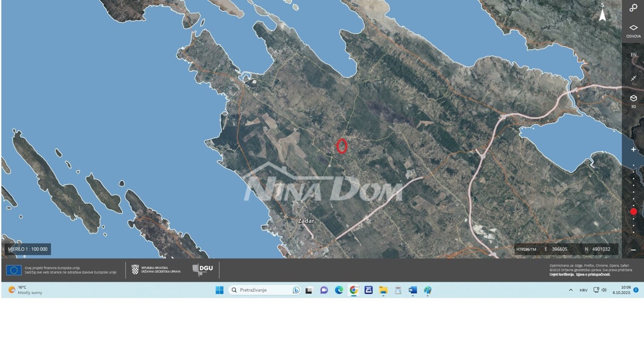Click the DGU logo in footer

[203, 269]
